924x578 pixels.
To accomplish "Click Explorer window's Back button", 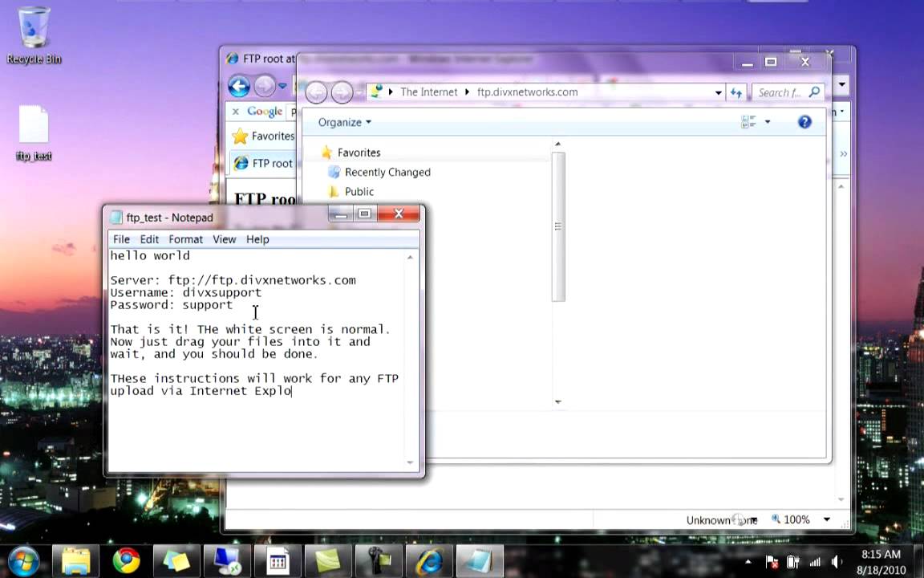I will coord(317,92).
